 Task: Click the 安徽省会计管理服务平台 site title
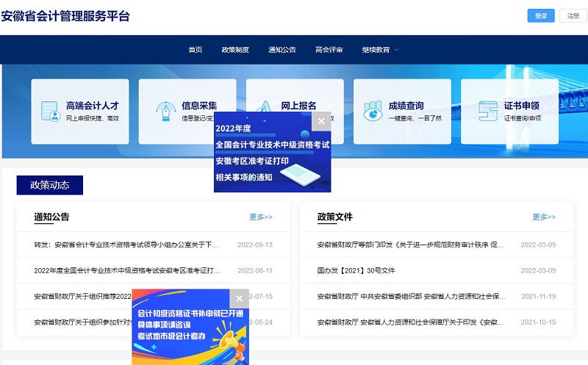click(65, 16)
